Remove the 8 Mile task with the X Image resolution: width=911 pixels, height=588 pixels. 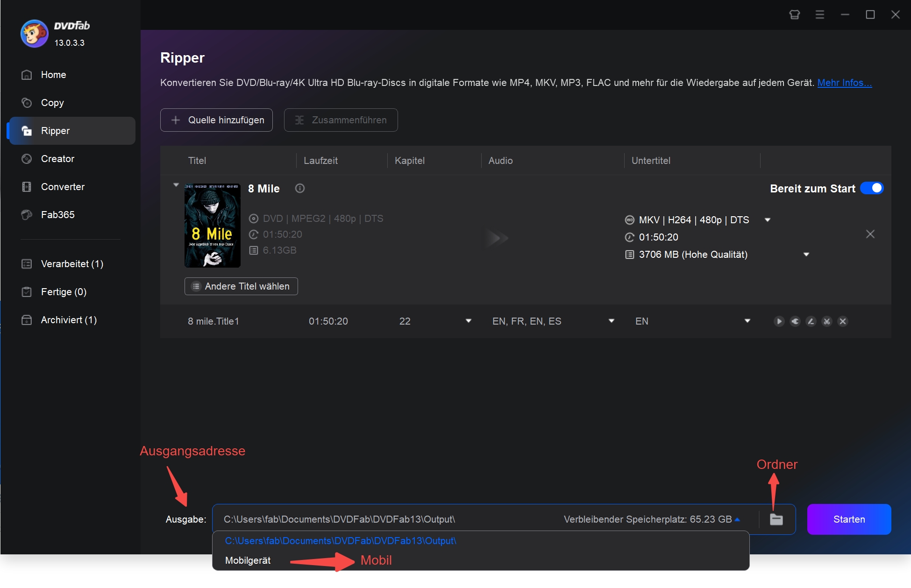pyautogui.click(x=870, y=234)
